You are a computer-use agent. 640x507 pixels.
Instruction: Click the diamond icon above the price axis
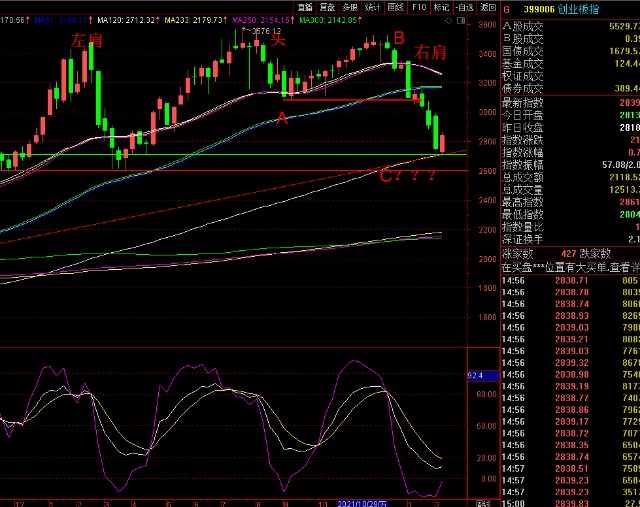[x=449, y=20]
